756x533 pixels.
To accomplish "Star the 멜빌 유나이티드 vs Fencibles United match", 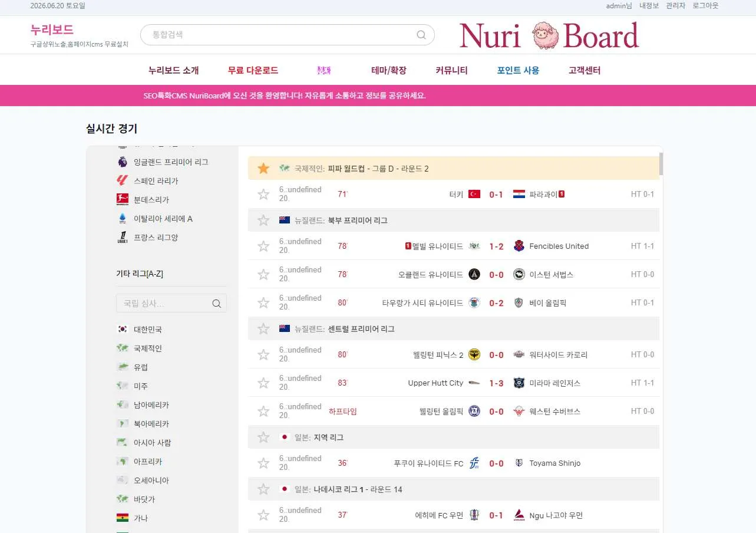I will pos(263,246).
